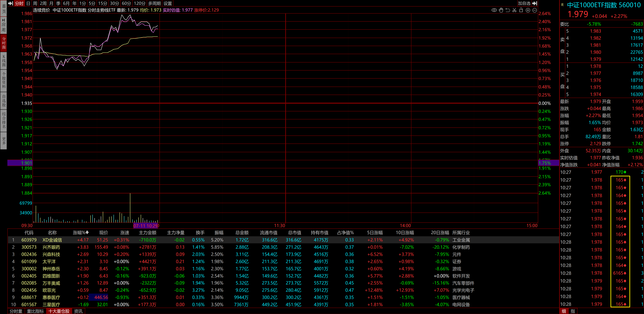Click the top-left arrow-to-bar icon
644x314 pixels.
coord(11,3)
